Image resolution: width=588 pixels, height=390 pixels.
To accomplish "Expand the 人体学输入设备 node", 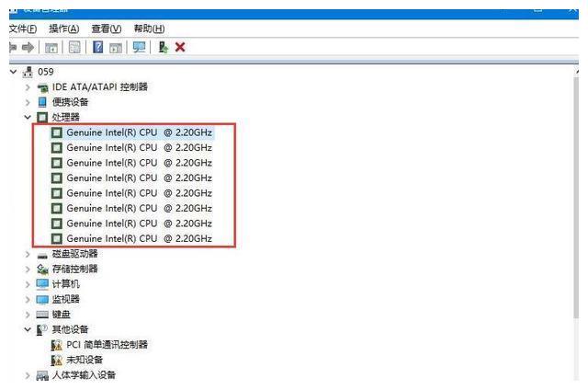I will click(x=28, y=375).
